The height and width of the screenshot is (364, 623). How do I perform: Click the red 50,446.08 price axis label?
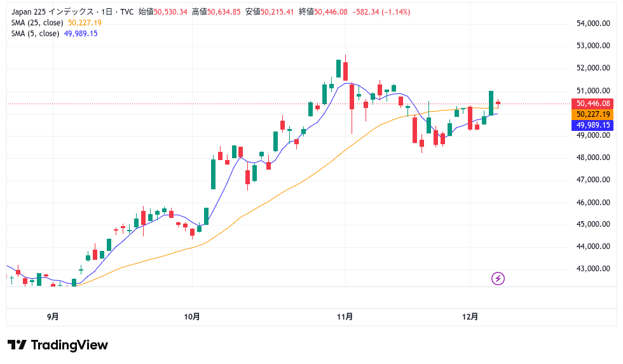pos(592,104)
